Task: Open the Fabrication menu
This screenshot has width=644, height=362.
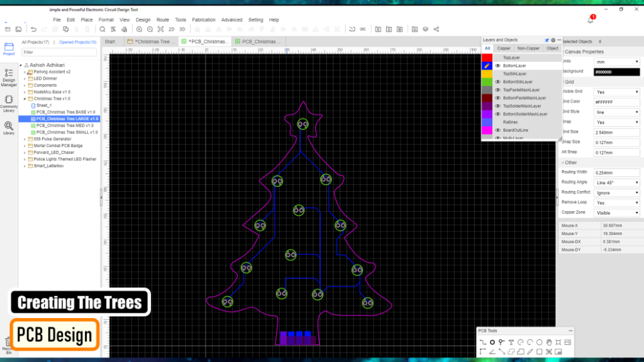Action: pyautogui.click(x=203, y=19)
